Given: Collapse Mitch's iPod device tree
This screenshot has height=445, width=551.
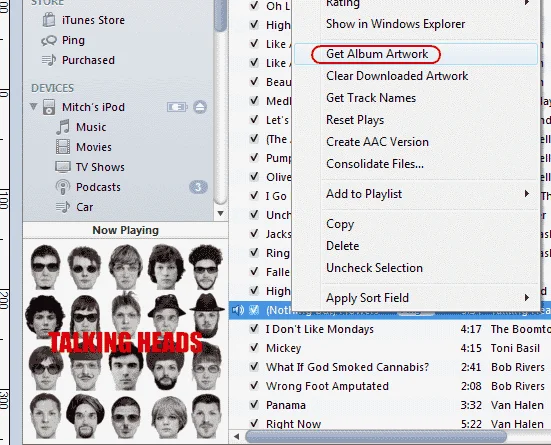Looking at the screenshot, I should click(x=34, y=106).
